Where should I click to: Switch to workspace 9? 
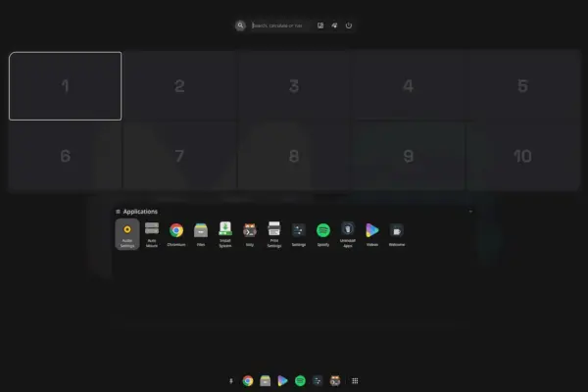(x=409, y=156)
